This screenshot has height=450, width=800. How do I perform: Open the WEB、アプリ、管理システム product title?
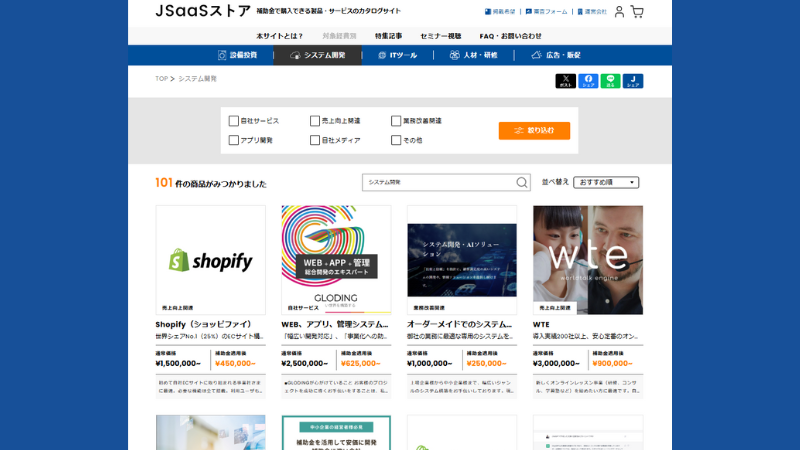tap(335, 324)
